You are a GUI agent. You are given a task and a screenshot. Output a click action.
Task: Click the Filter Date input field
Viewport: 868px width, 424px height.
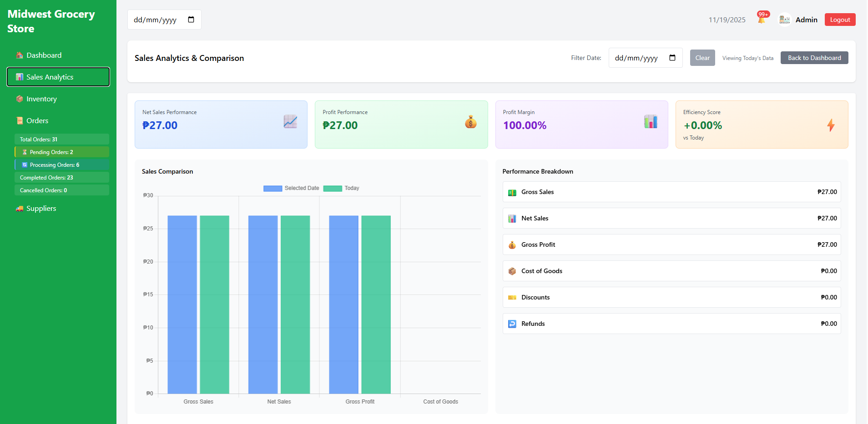tap(646, 58)
